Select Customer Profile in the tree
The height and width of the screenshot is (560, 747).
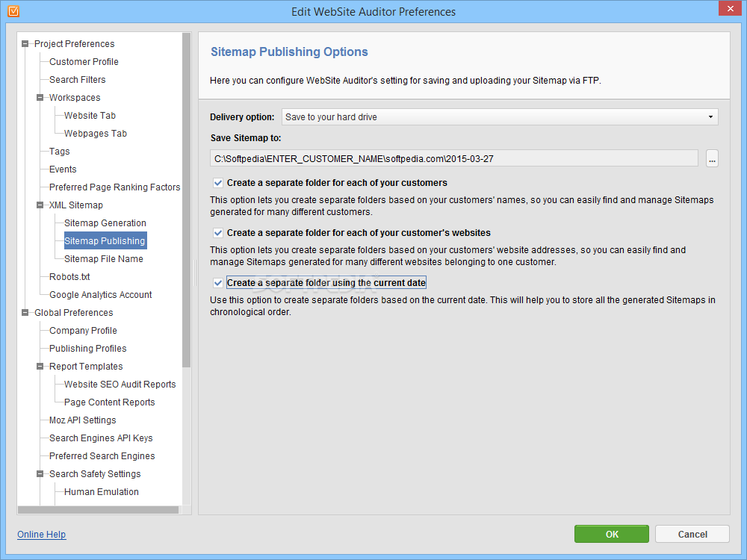[84, 62]
